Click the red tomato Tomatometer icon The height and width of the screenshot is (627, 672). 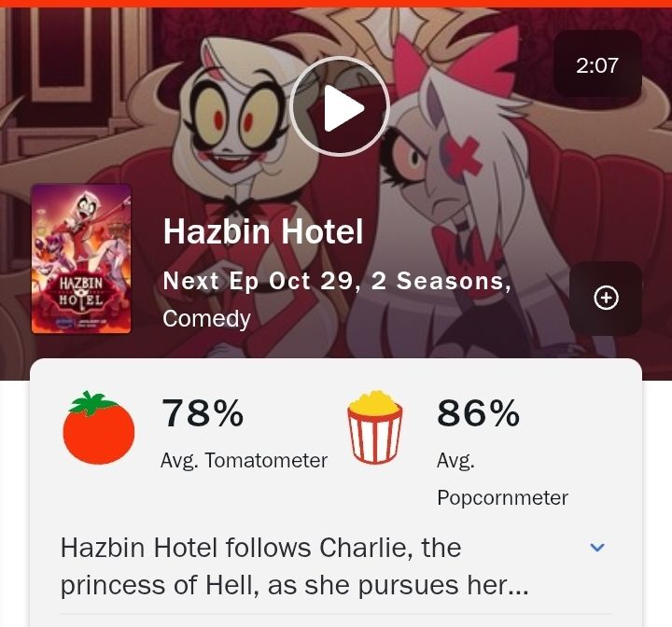(99, 427)
